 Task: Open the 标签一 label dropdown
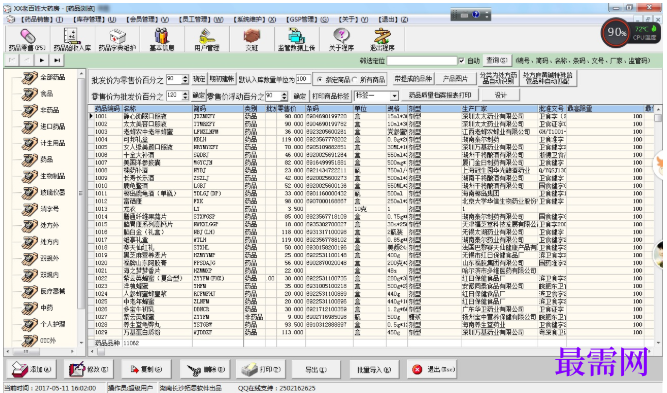395,96
